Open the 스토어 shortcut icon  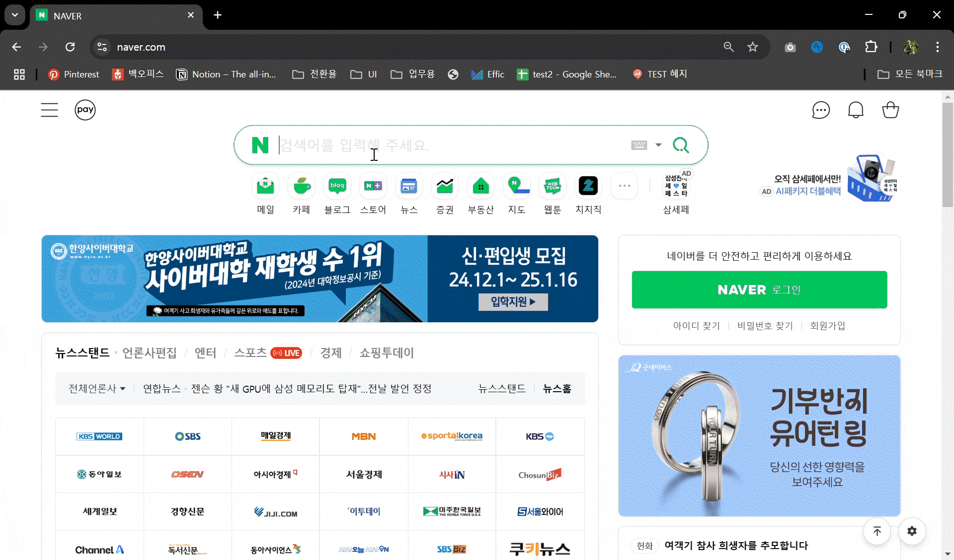[373, 186]
